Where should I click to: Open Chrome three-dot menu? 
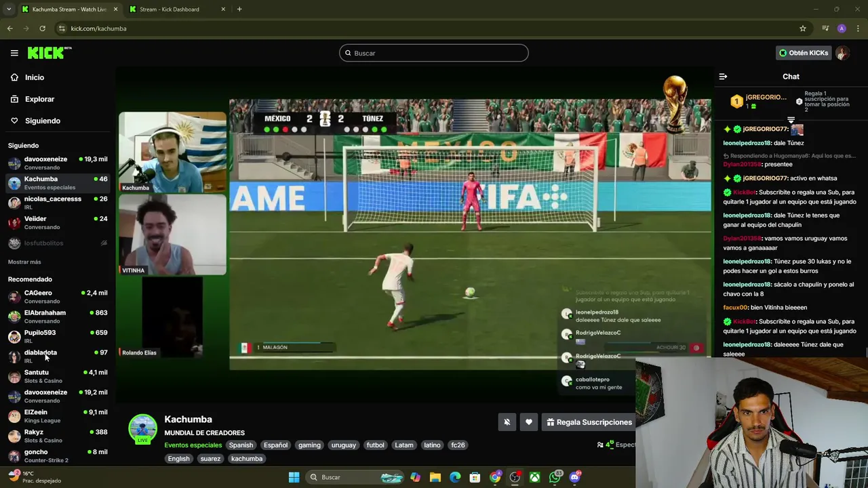point(858,28)
